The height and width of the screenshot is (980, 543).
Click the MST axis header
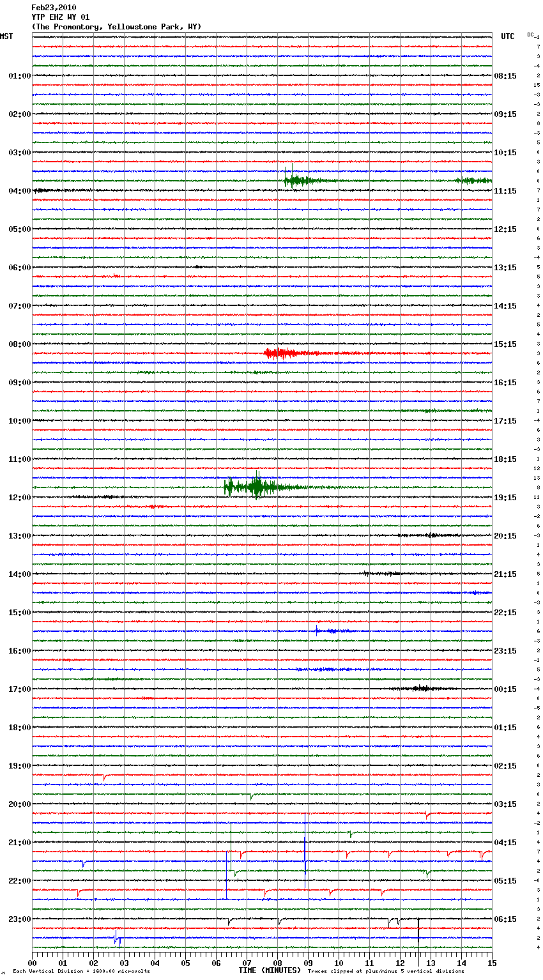coord(6,36)
